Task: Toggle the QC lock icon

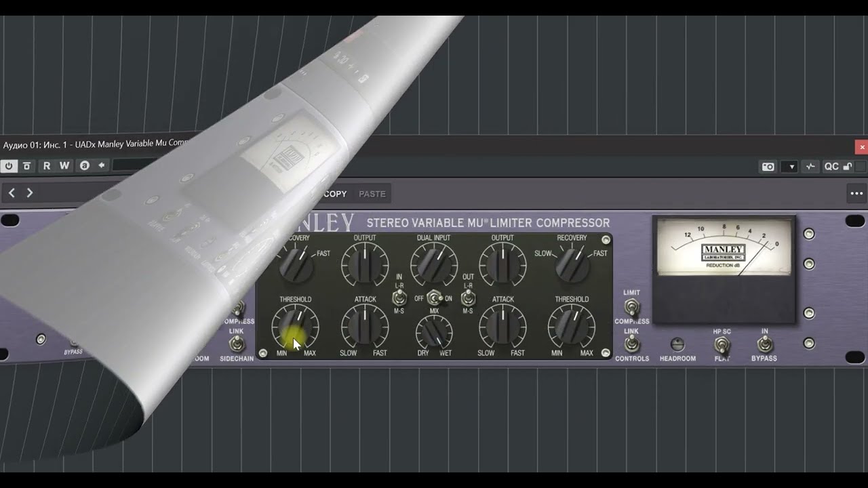Action: point(847,167)
